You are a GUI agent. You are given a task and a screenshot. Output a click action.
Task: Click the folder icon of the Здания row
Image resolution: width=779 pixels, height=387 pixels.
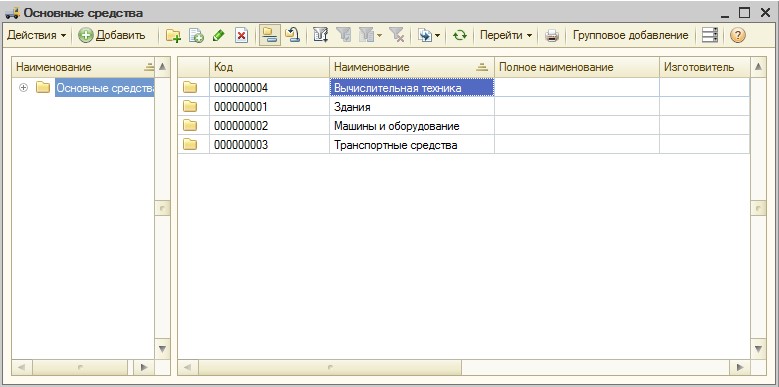click(x=190, y=107)
